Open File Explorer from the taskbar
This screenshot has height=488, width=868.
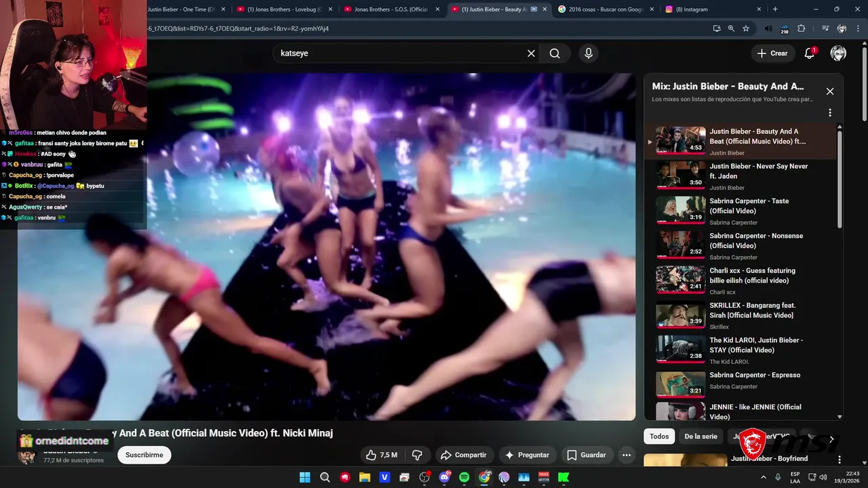(365, 477)
